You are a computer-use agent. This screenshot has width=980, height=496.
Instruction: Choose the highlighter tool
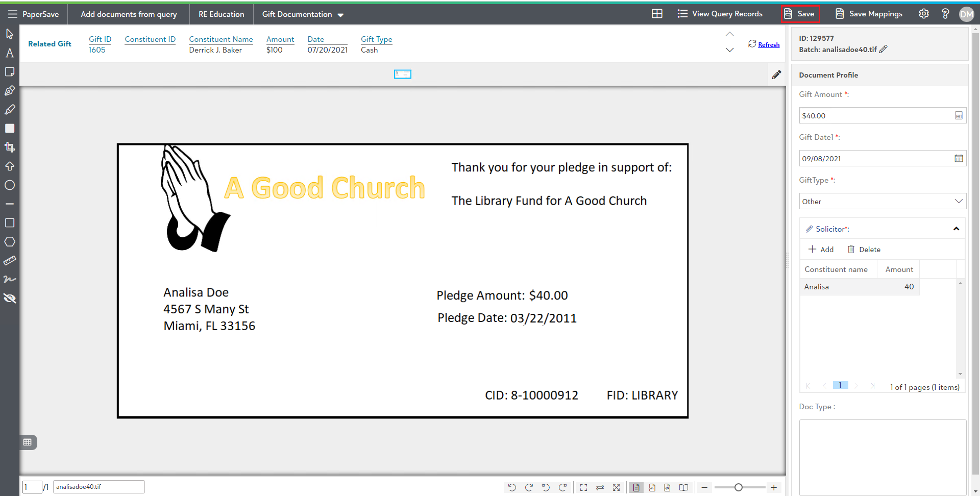point(9,110)
